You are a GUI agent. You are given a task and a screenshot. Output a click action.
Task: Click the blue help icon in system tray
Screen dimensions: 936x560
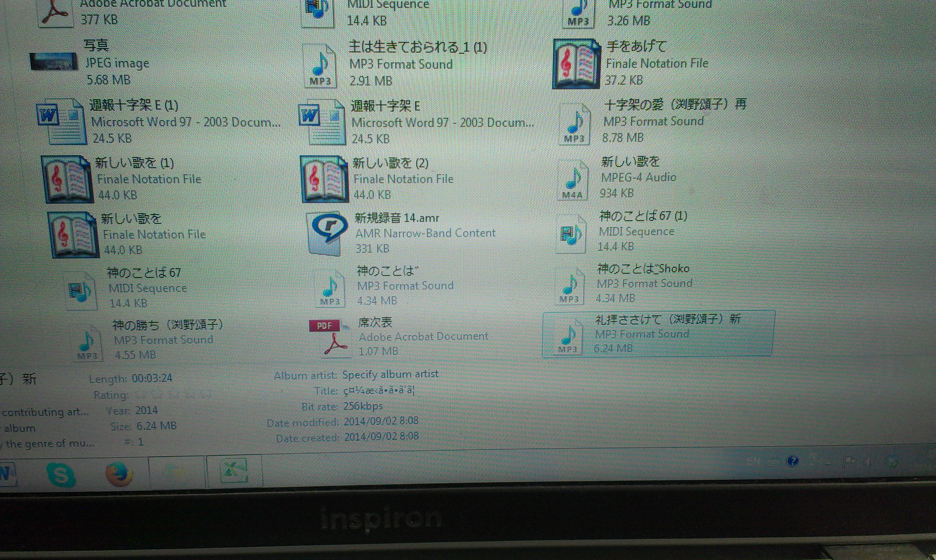(792, 461)
